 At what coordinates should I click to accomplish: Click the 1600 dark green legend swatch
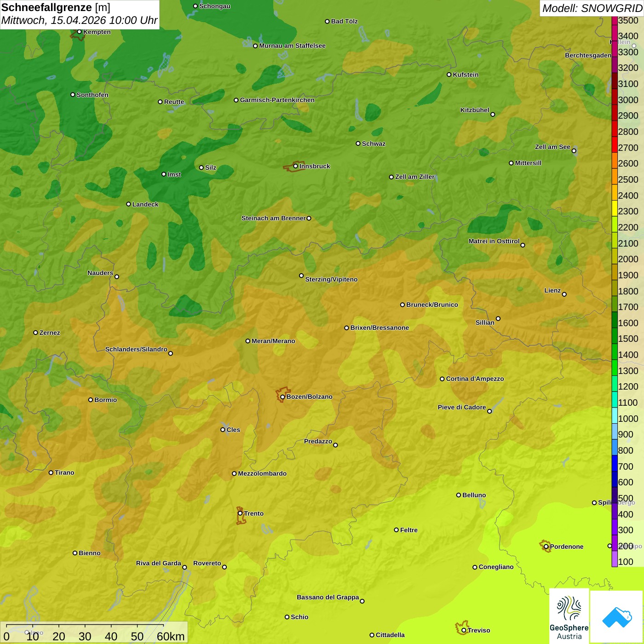(x=614, y=320)
